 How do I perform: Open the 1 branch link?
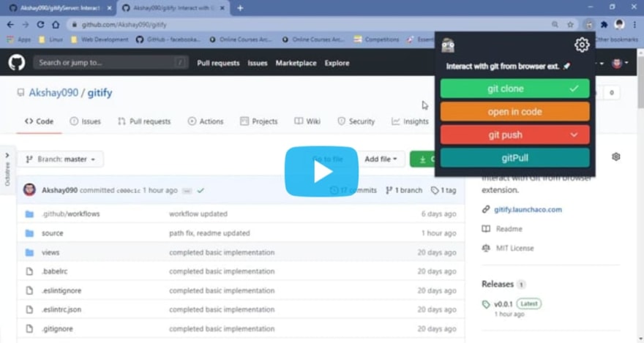(404, 190)
